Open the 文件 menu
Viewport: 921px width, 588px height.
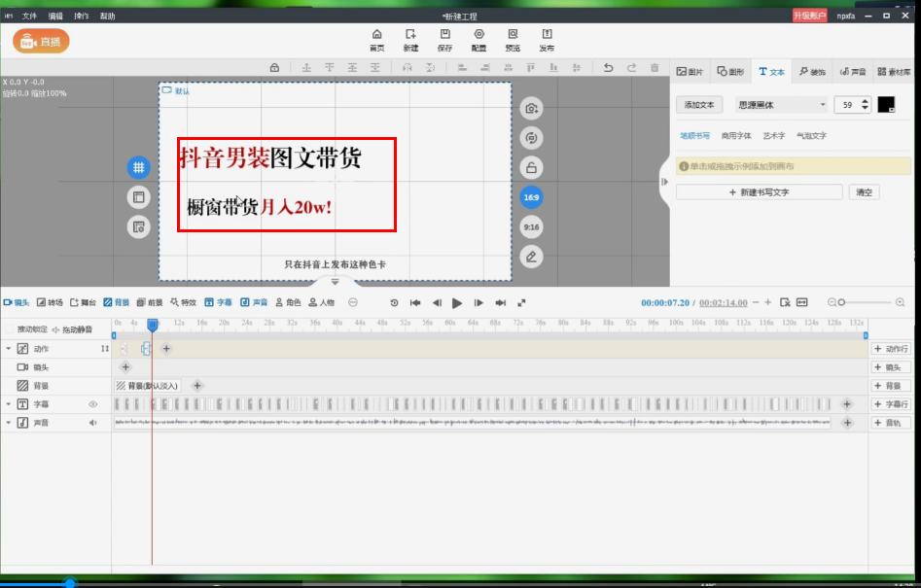pyautogui.click(x=29, y=17)
